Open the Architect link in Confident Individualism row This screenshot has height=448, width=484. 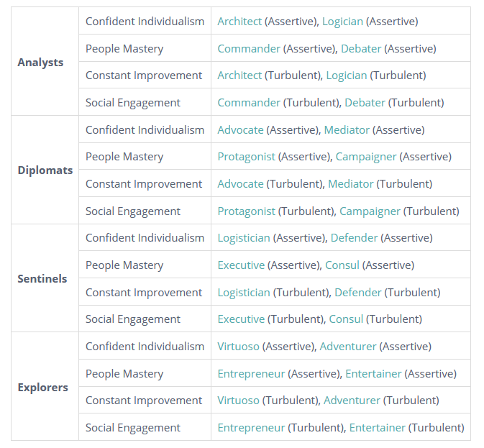(239, 22)
